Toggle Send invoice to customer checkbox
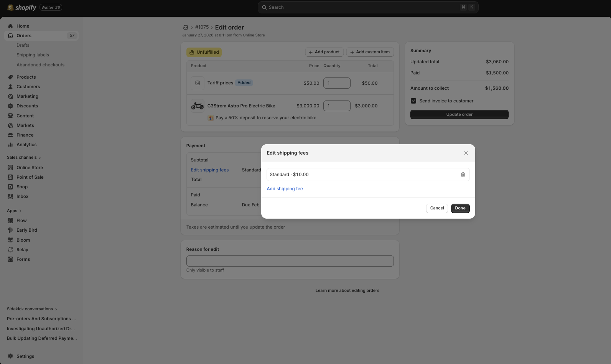The height and width of the screenshot is (364, 611). click(x=413, y=101)
